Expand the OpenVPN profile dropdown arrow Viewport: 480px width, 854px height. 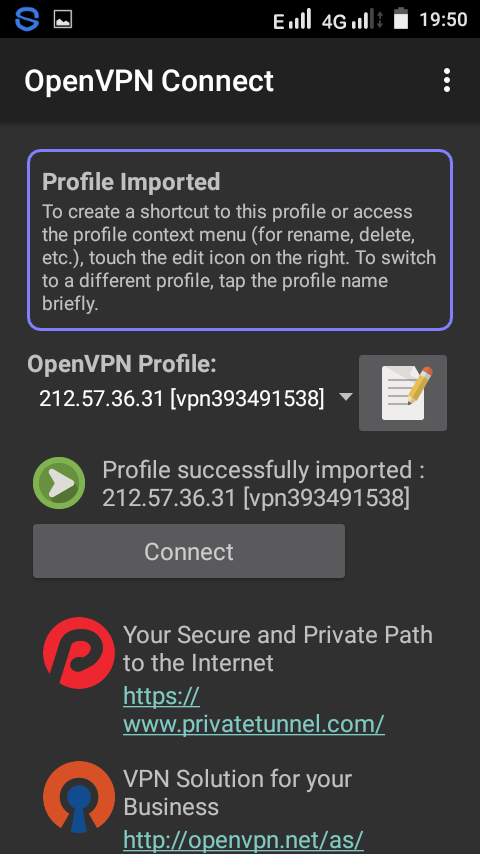click(x=346, y=397)
